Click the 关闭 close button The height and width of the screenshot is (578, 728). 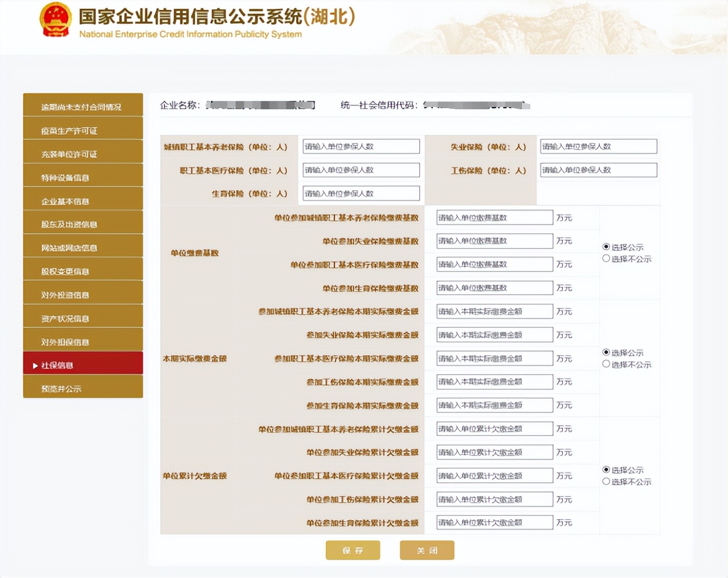pos(427,550)
